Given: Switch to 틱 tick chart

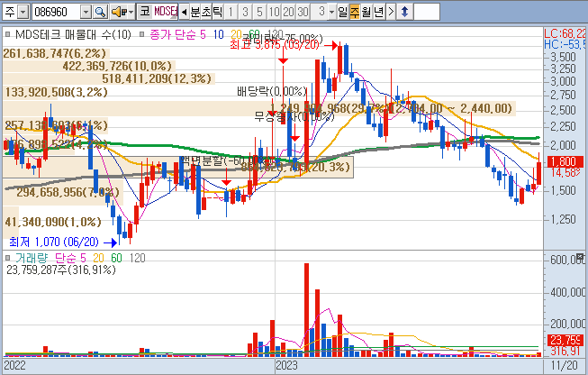Looking at the screenshot, I should 218,12.
